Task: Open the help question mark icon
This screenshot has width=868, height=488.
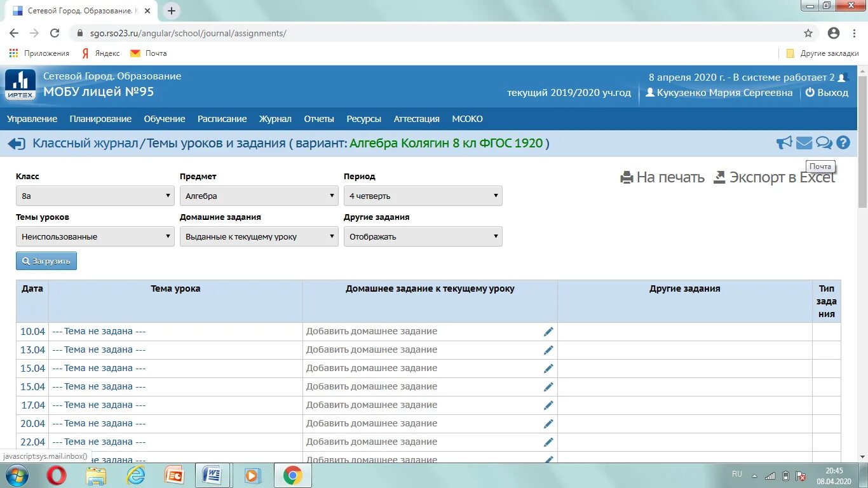Action: 843,143
